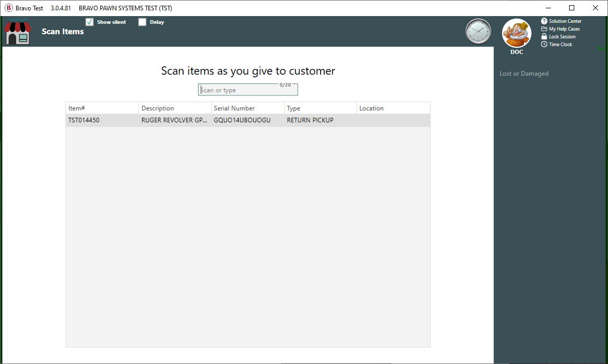This screenshot has width=608, height=364.
Task: Click the store home icon
Action: 18,32
